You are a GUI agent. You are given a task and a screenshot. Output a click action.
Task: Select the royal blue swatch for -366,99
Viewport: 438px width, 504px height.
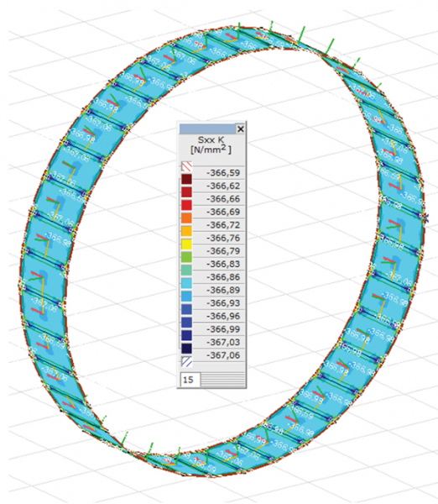(x=186, y=323)
